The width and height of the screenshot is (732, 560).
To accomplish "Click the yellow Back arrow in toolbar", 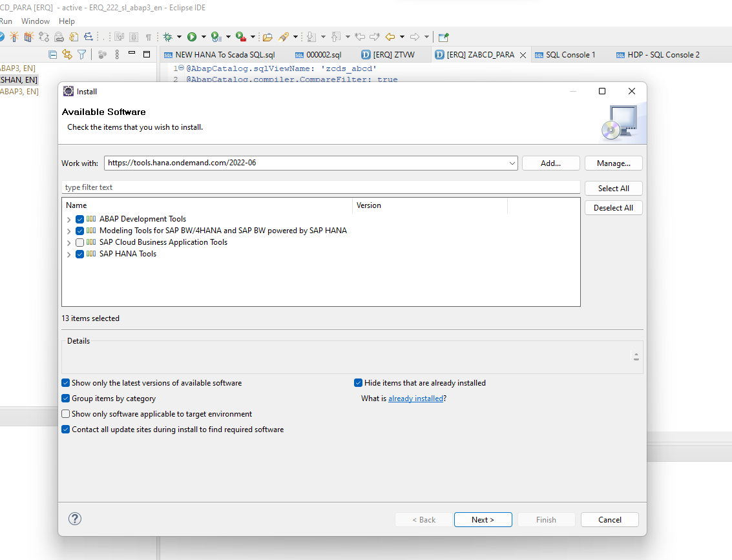I will coord(390,37).
